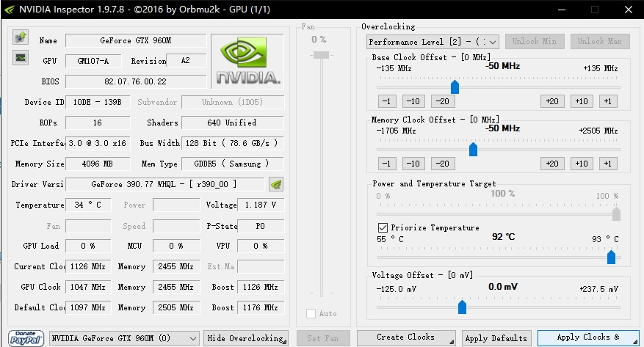This screenshot has width=644, height=347.
Task: Toggle the Priorize Temperature checkbox
Action: (383, 227)
